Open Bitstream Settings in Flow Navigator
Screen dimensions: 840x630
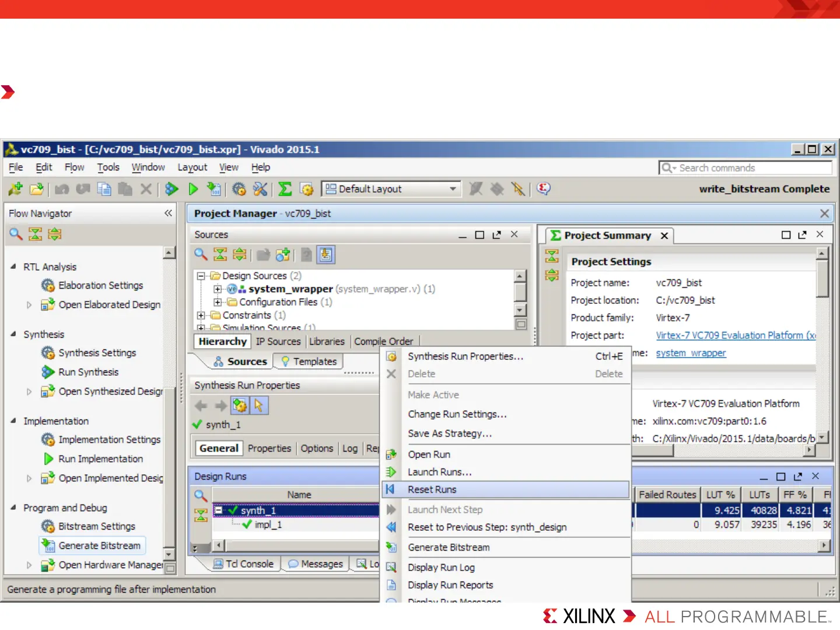click(96, 526)
